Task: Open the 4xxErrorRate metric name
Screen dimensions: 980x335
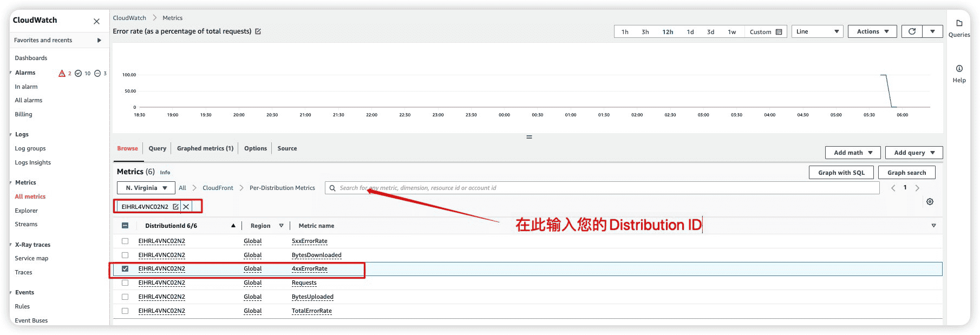Action: point(310,268)
